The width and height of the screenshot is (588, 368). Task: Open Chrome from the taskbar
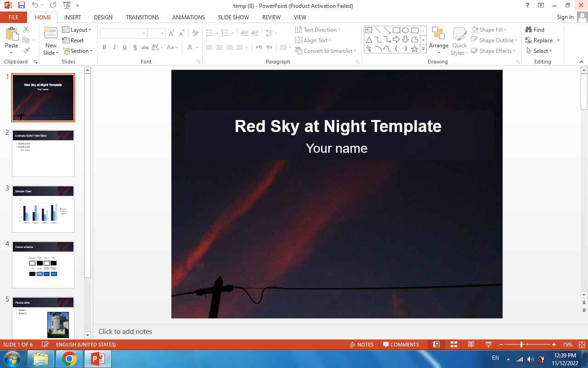(x=69, y=359)
